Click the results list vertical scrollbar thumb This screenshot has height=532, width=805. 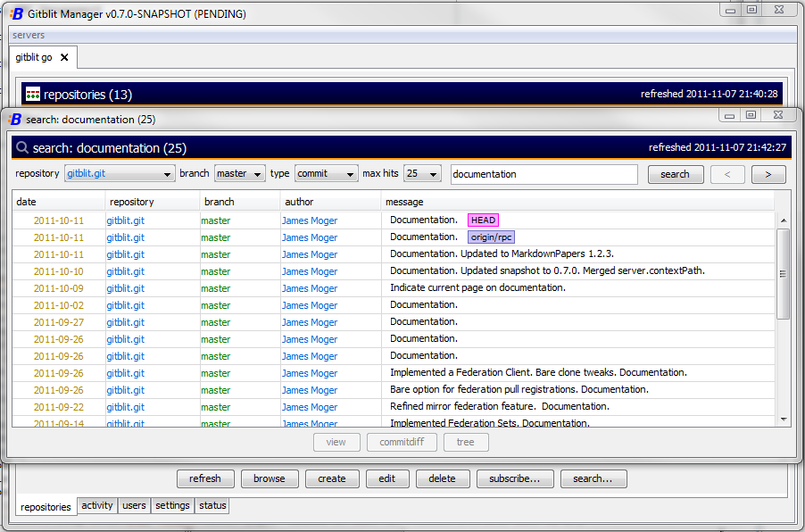(x=783, y=274)
